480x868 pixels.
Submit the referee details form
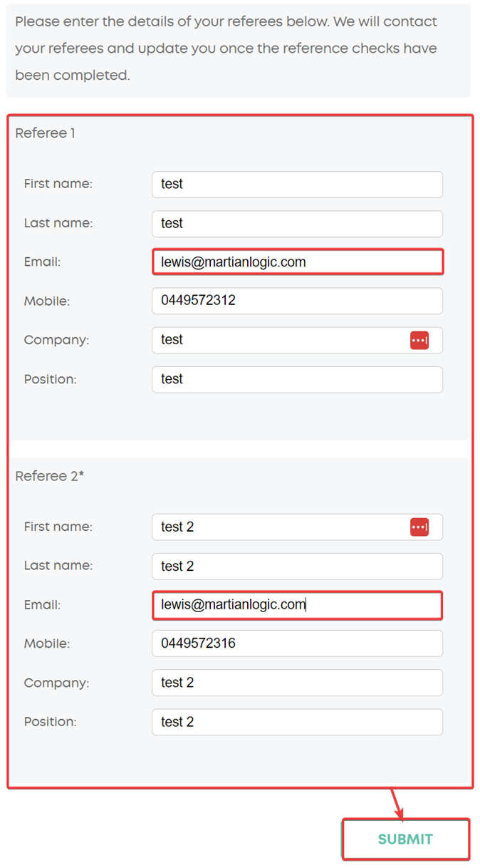[x=405, y=839]
